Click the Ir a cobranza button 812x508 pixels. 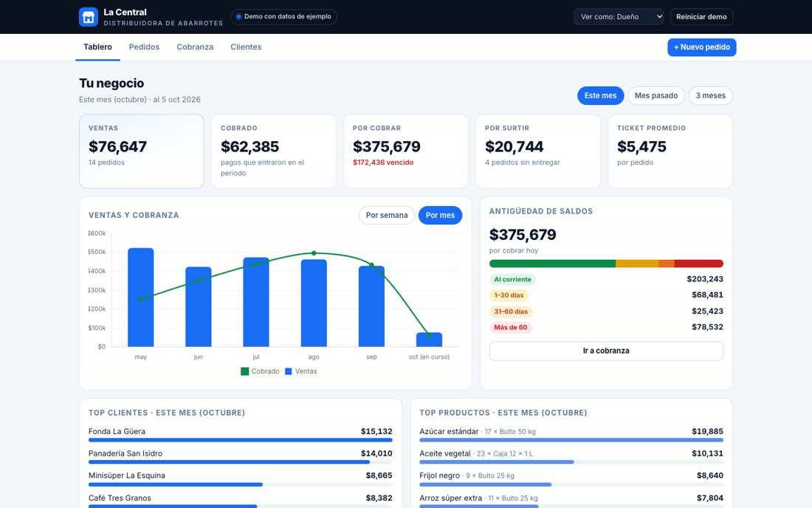[x=606, y=351]
